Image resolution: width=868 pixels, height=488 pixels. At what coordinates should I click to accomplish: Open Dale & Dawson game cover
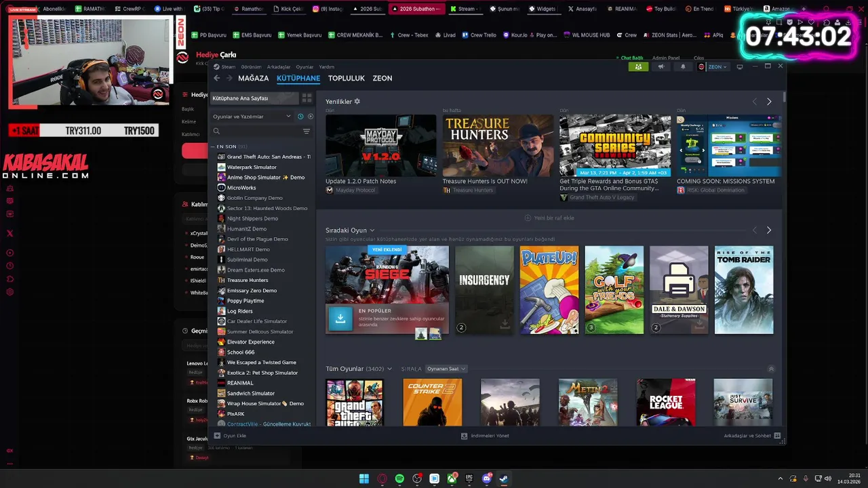click(679, 289)
